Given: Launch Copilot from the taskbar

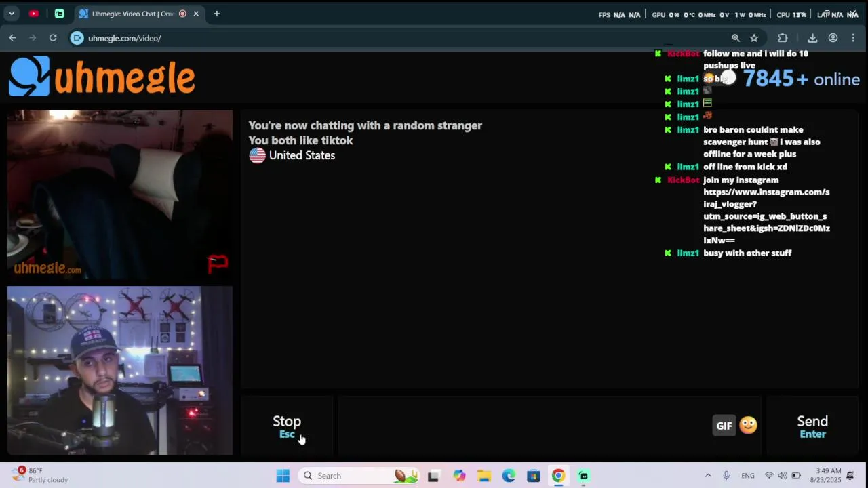Looking at the screenshot, I should pos(459,476).
